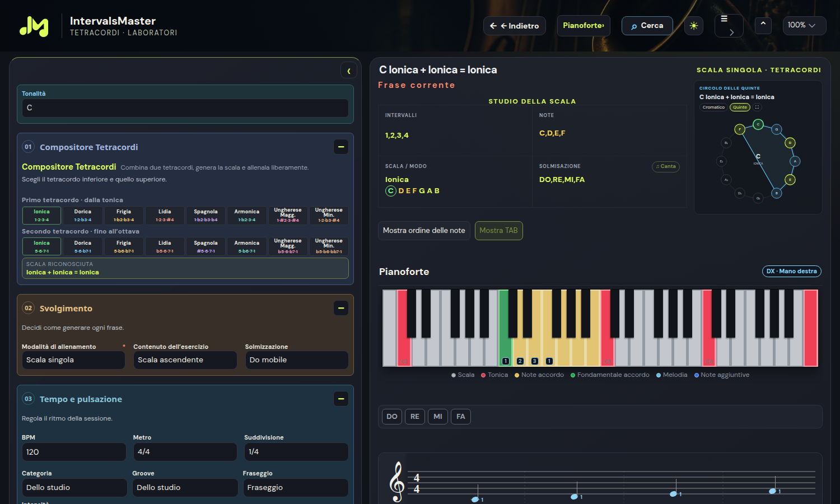
Task: Select note A on the circle of fifths
Action: pyautogui.click(x=795, y=161)
